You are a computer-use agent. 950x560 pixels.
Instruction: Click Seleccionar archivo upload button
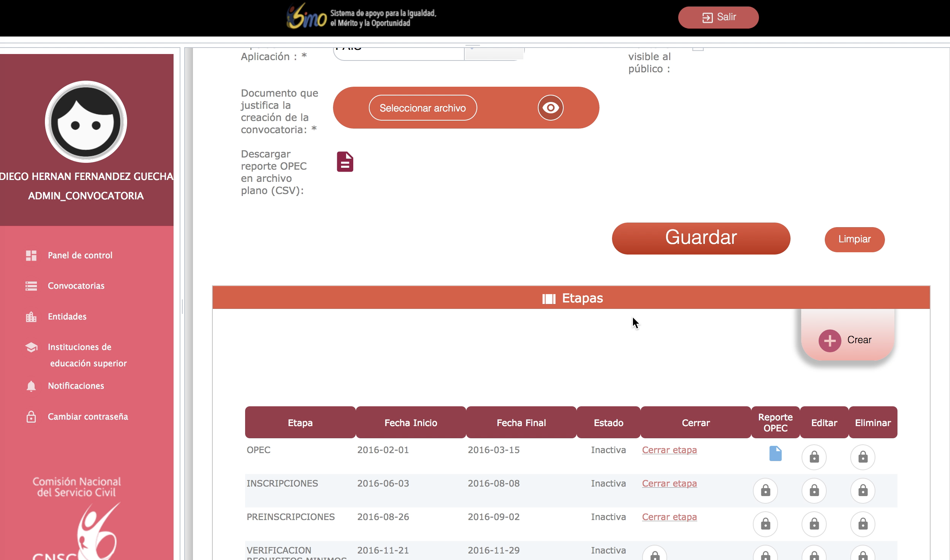(422, 108)
